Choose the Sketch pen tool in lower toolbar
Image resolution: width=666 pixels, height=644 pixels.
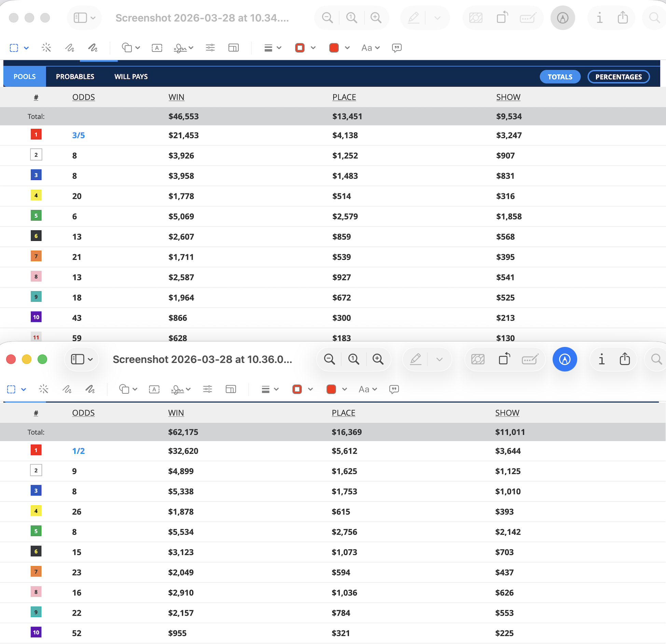coord(67,389)
